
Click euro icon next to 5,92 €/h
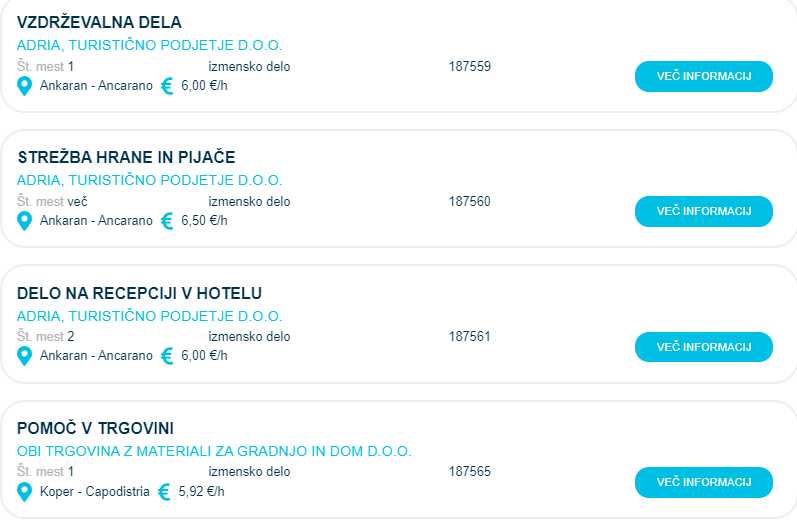click(x=164, y=492)
